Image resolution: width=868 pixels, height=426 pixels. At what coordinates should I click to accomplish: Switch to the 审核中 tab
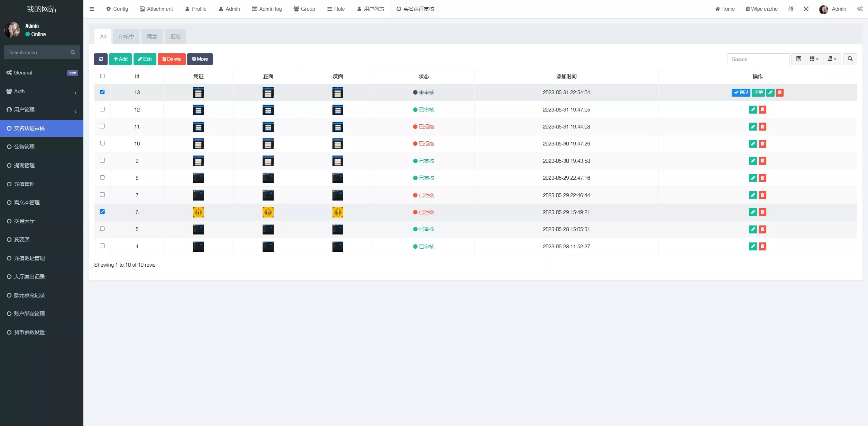click(x=126, y=37)
